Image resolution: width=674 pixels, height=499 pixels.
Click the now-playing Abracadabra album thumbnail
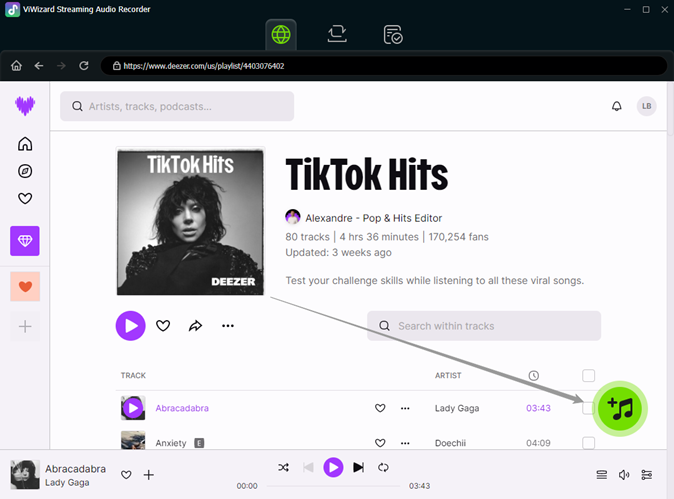(25, 475)
